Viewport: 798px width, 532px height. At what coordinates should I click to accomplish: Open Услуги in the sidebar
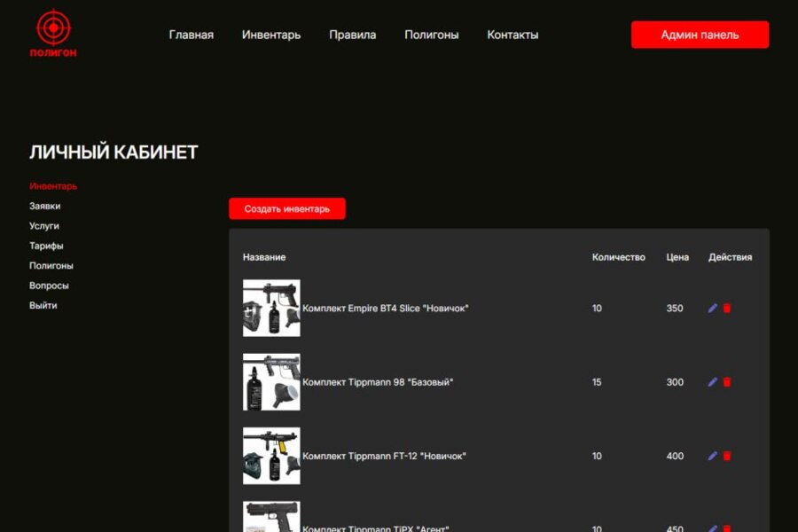point(44,226)
